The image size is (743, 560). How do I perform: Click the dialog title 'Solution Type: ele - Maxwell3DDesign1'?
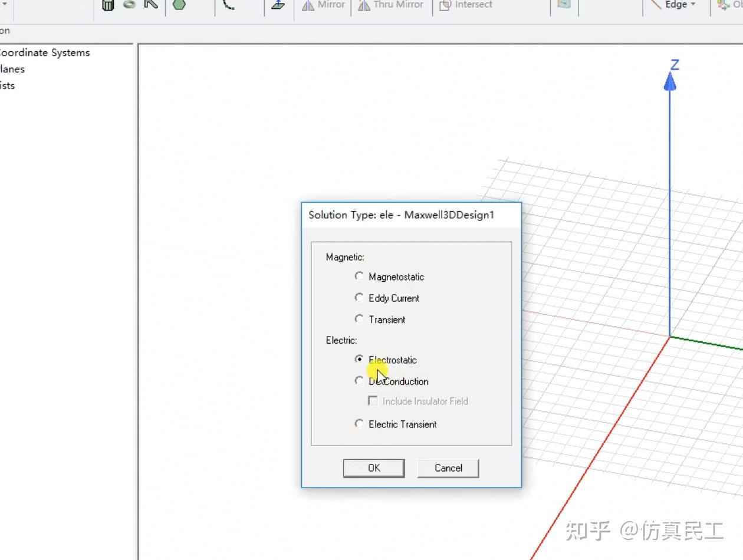coord(401,215)
